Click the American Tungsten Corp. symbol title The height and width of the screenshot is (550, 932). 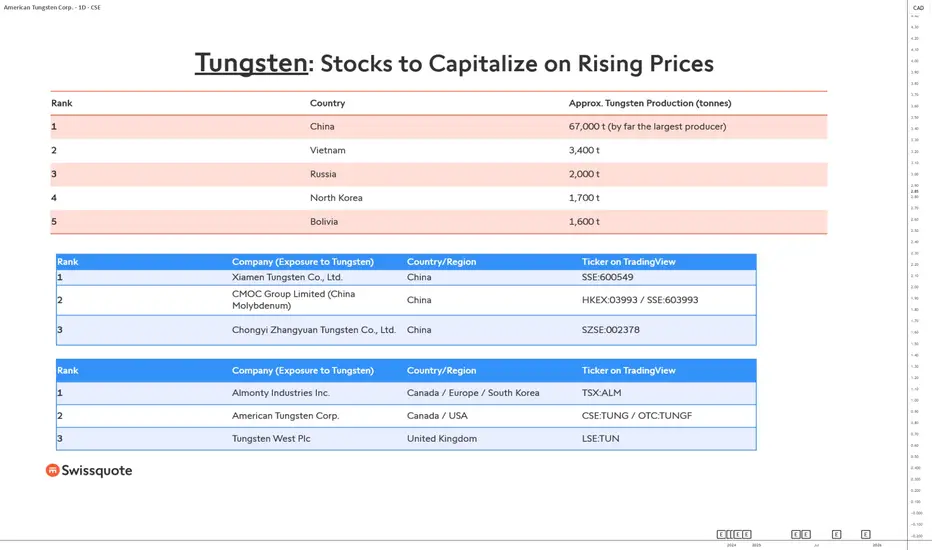point(52,8)
